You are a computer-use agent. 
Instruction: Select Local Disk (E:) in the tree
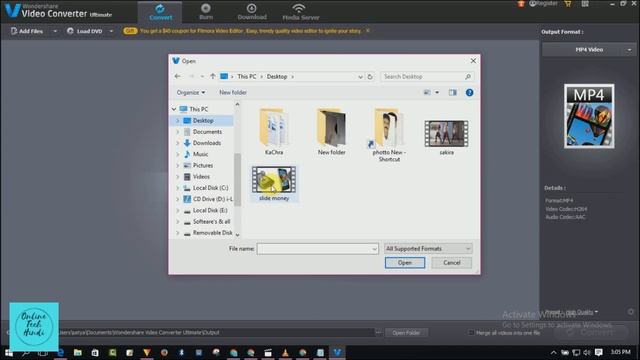pyautogui.click(x=210, y=211)
